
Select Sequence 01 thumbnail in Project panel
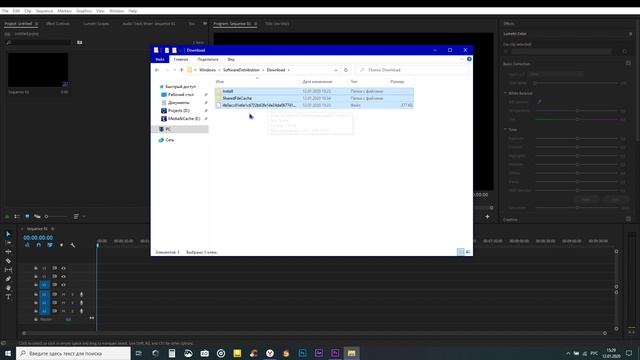point(38,69)
